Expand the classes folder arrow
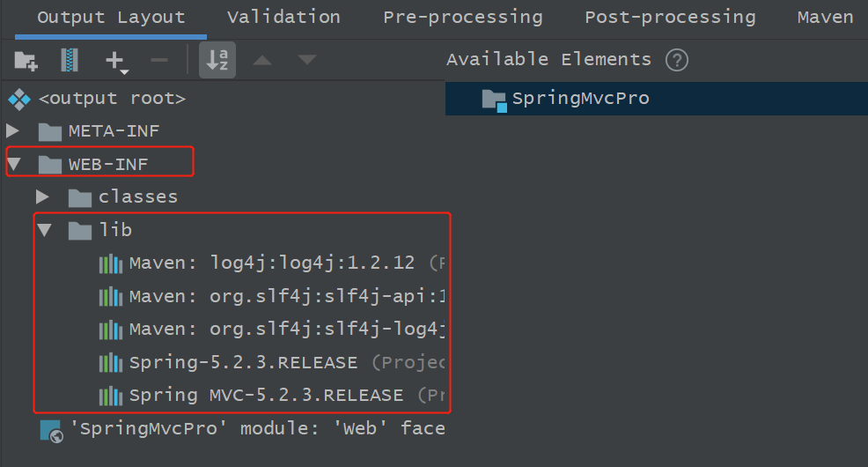Viewport: 868px width, 467px height. (x=42, y=196)
